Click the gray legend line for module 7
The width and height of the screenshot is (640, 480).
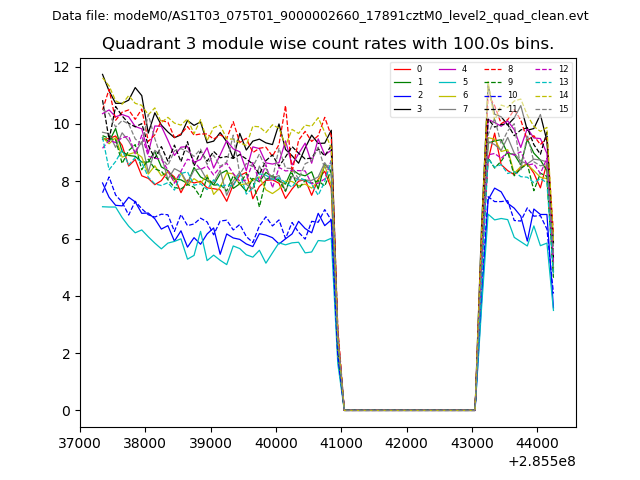tap(447, 108)
